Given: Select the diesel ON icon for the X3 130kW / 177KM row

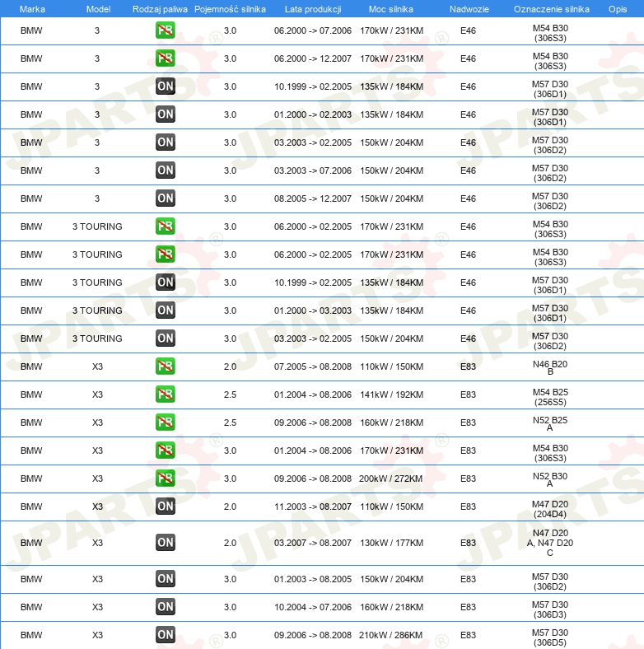Looking at the screenshot, I should coord(166,543).
